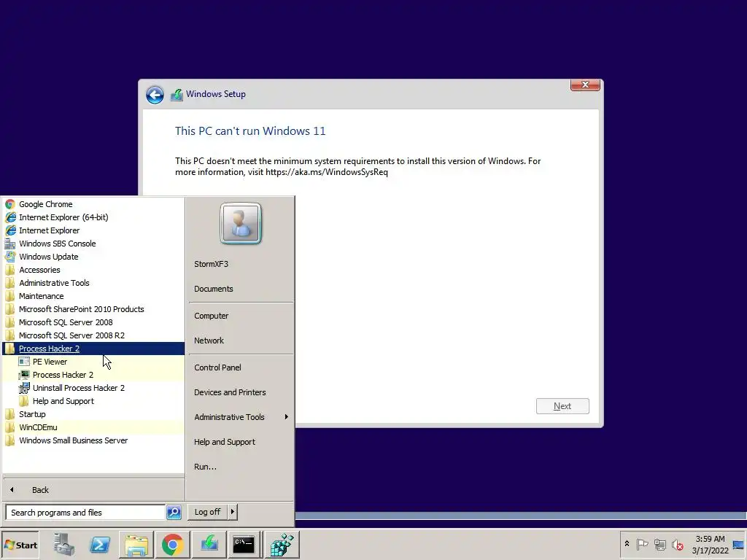Open the Command Prompt taskbar icon
Image resolution: width=747 pixels, height=560 pixels.
pyautogui.click(x=244, y=545)
